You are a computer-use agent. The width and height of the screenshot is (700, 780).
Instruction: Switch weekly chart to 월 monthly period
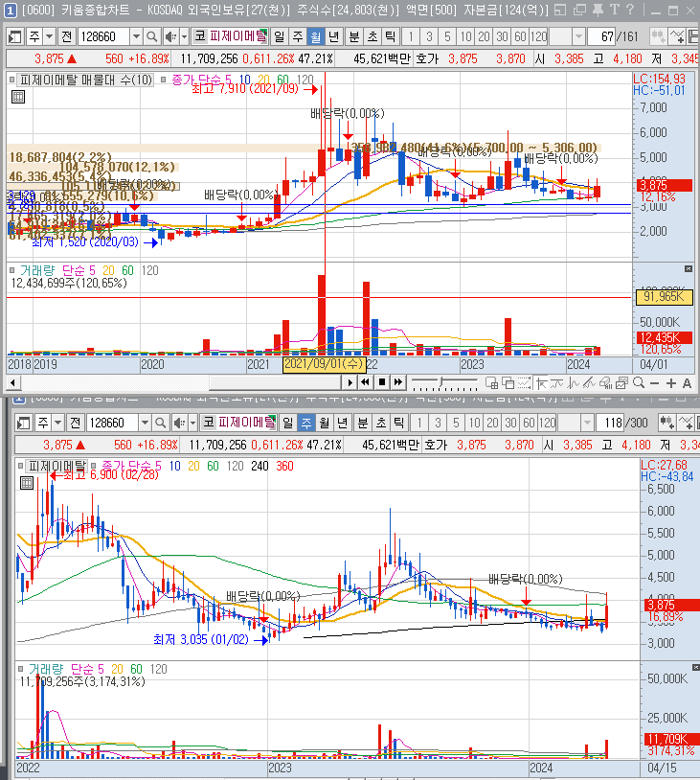tap(325, 423)
